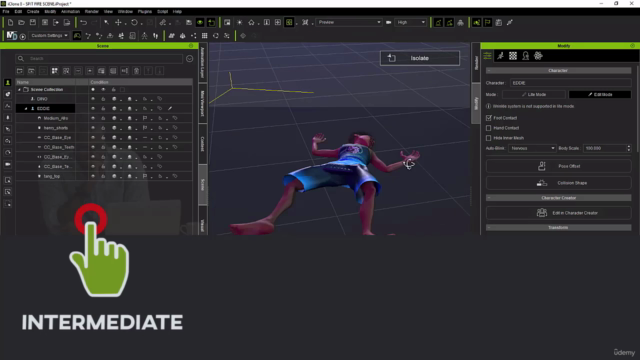Toggle the eye visibility on DINO row
Image resolution: width=640 pixels, height=360 pixels.
point(93,99)
